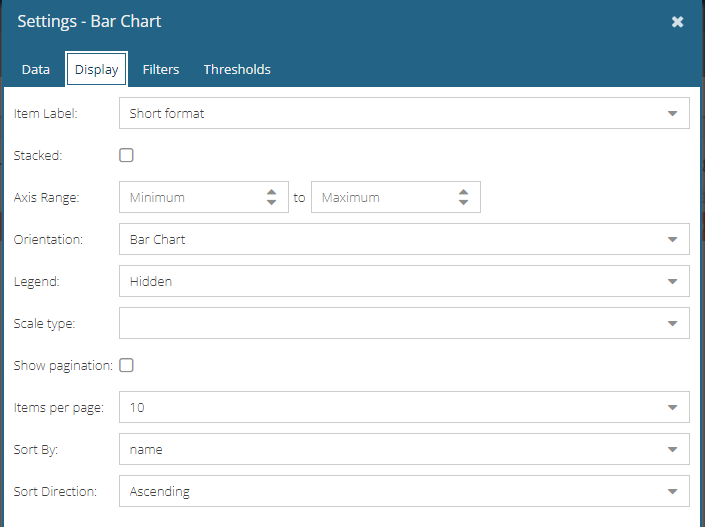Tick the Show pagination checkbox

click(x=126, y=365)
